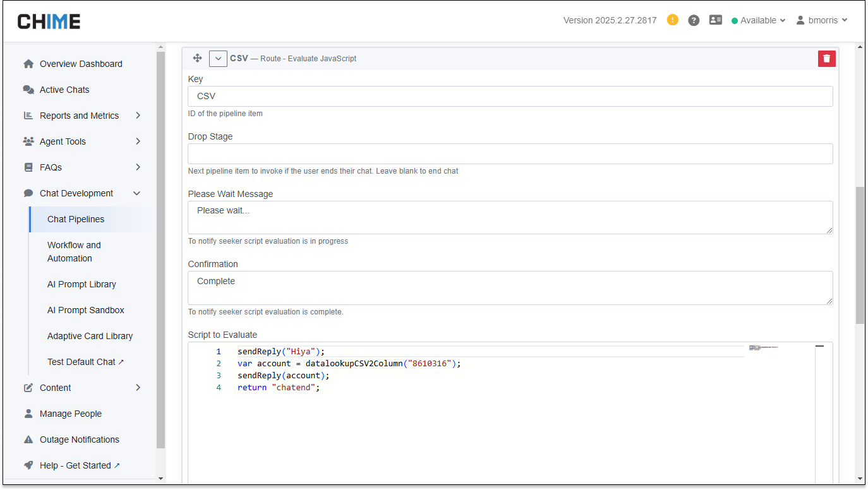Select Chat Pipelines in sidebar
The width and height of the screenshot is (868, 490).
tap(76, 219)
